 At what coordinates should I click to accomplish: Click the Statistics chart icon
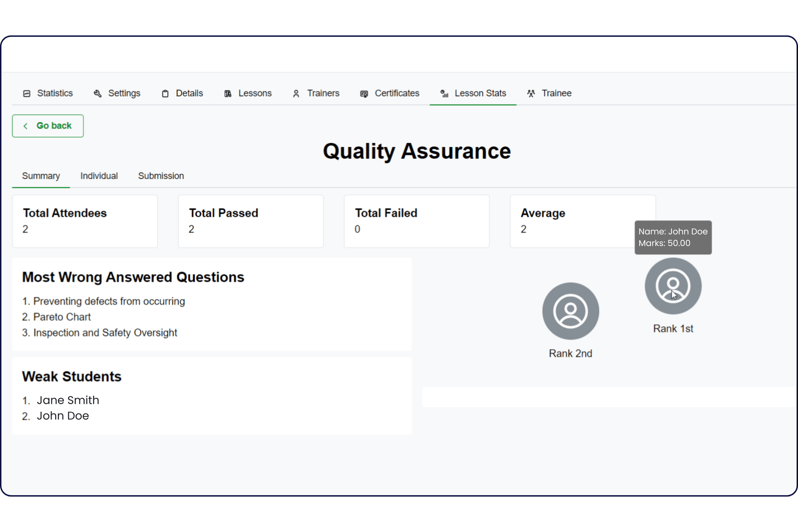[x=27, y=94]
